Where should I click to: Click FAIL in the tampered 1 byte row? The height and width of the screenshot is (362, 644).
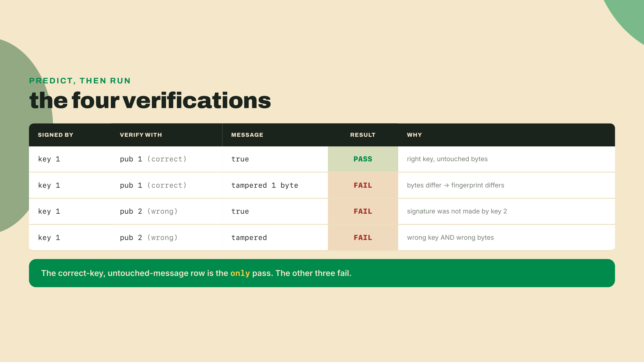[363, 185]
